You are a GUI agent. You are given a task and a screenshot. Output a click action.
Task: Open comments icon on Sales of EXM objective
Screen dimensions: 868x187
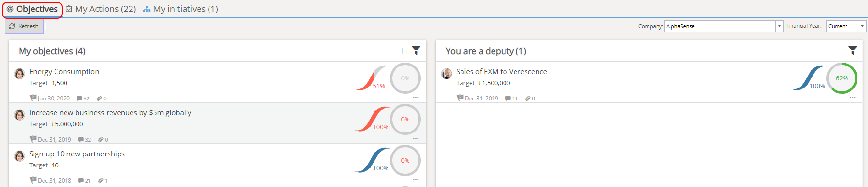tap(508, 99)
